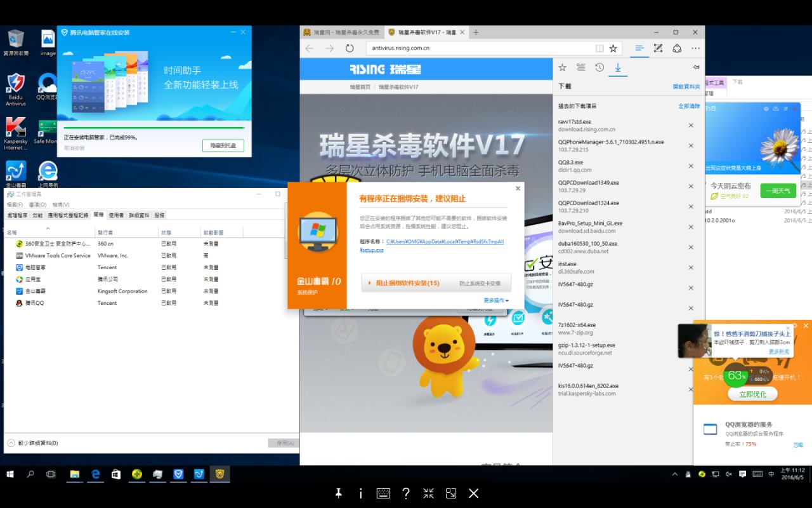
Task: Open the Edge share icon
Action: point(677,48)
